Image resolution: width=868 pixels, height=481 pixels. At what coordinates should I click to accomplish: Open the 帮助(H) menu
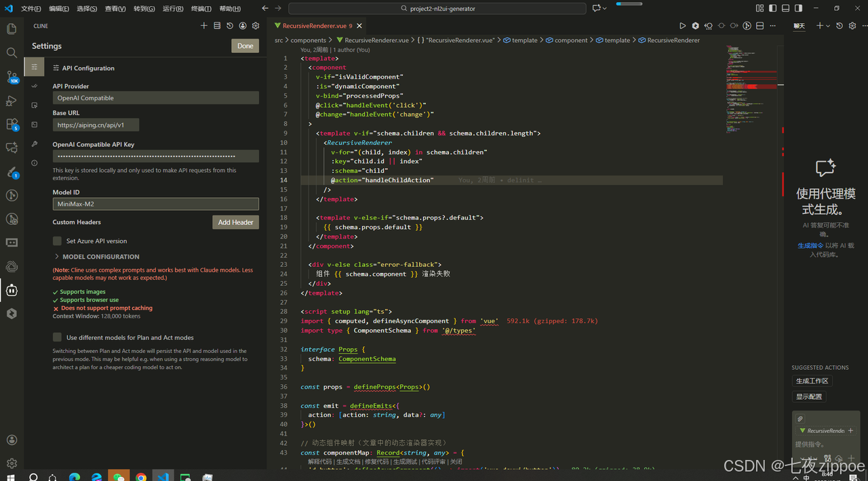[x=230, y=9]
